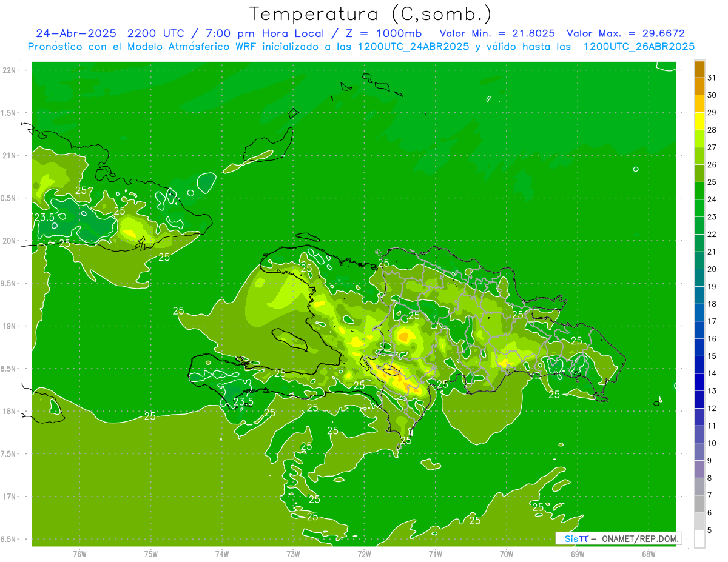The height and width of the screenshot is (562, 728).
Task: Pick the gray swatch between 6 and 7
Action: click(699, 504)
